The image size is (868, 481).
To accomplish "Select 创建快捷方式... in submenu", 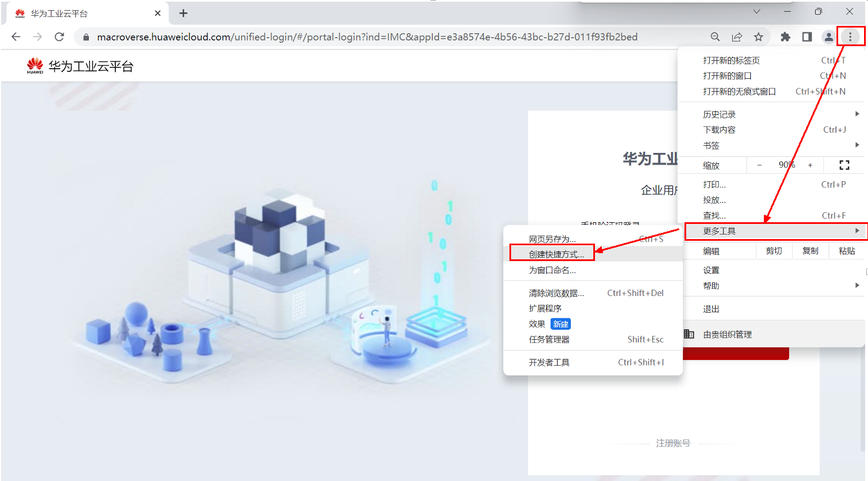I will pos(593,254).
